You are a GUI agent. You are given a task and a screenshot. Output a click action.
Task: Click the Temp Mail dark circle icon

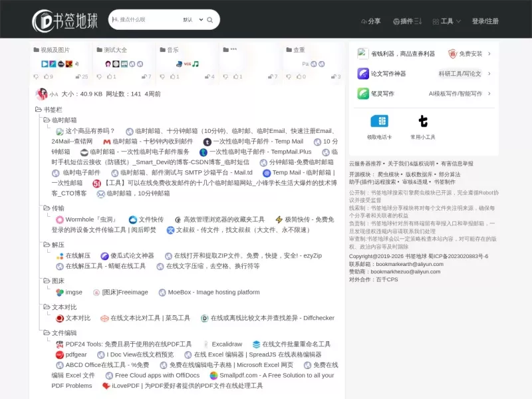point(207,142)
